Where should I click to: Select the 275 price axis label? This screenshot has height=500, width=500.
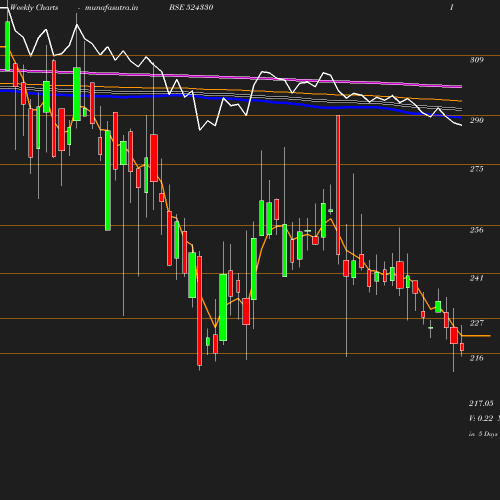pyautogui.click(x=476, y=169)
